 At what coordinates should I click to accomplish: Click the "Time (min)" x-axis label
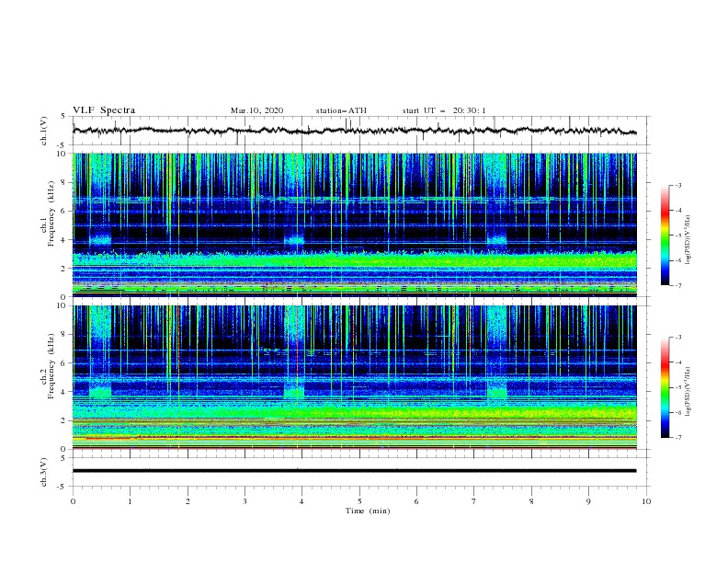click(368, 511)
